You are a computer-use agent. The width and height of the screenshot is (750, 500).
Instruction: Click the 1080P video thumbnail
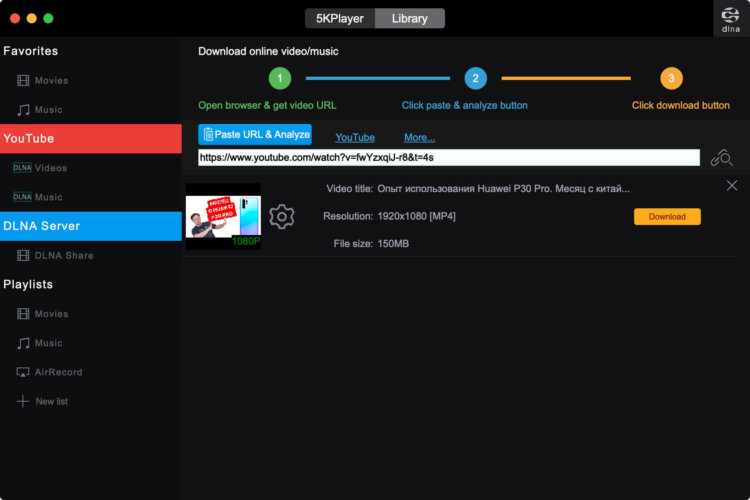(x=223, y=217)
